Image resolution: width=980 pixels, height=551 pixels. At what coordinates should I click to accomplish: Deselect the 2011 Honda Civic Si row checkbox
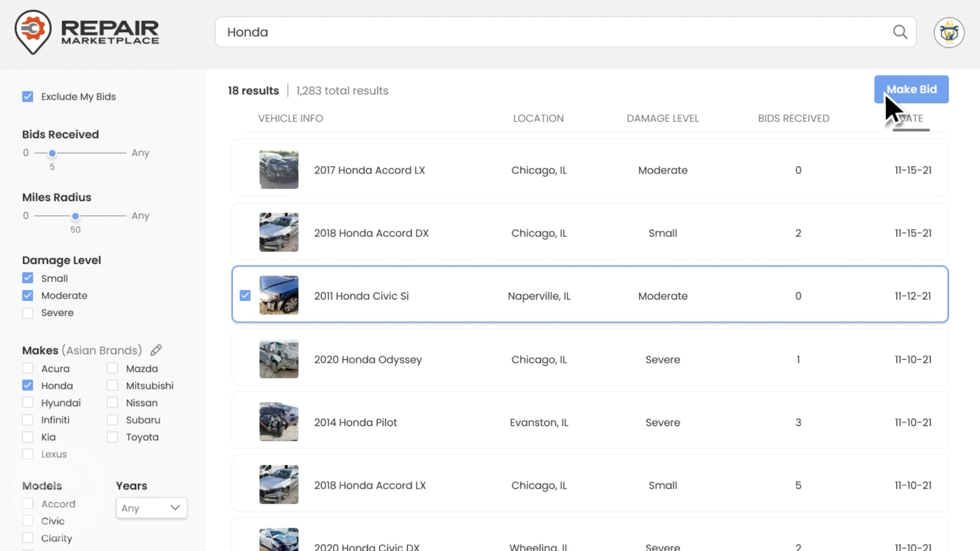tap(245, 295)
